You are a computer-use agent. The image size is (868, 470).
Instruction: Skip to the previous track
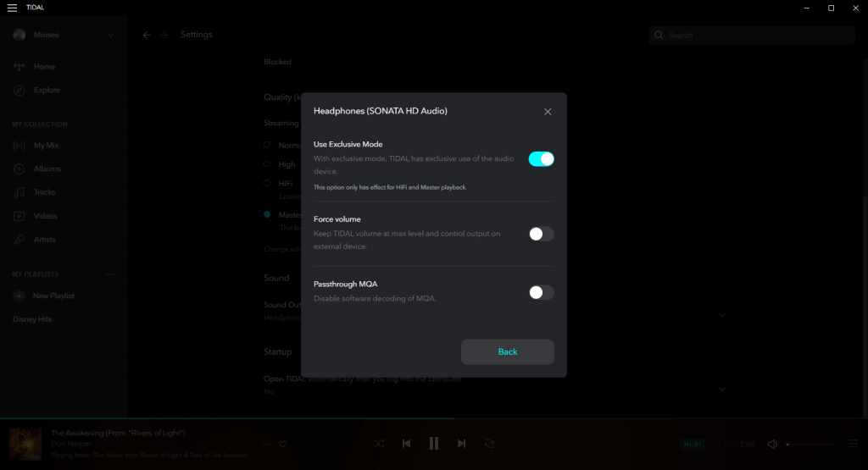coord(406,443)
